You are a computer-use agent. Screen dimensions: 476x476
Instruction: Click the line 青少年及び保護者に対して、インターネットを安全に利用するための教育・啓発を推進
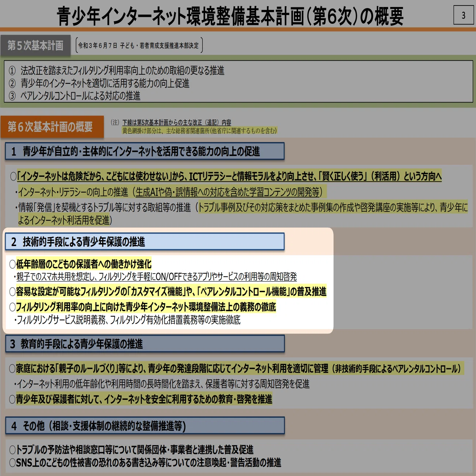point(141,399)
